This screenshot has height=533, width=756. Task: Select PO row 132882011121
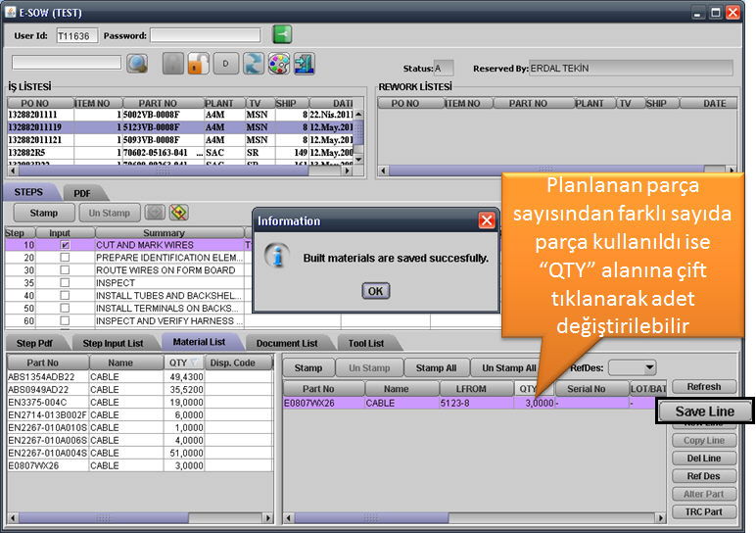click(180, 140)
